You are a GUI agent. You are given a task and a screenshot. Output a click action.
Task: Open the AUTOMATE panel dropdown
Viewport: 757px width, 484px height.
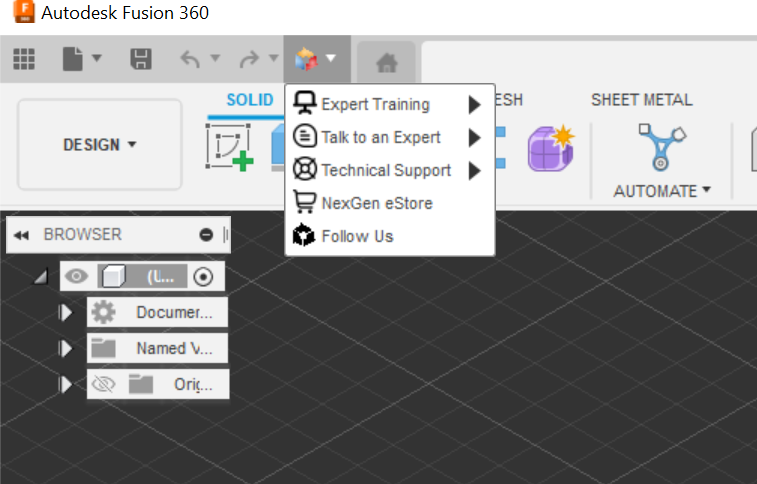[662, 191]
